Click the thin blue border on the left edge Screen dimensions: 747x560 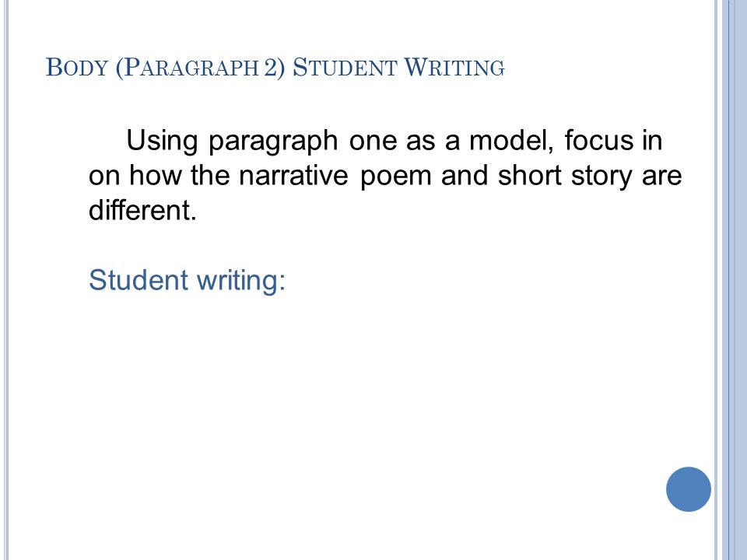[6, 280]
